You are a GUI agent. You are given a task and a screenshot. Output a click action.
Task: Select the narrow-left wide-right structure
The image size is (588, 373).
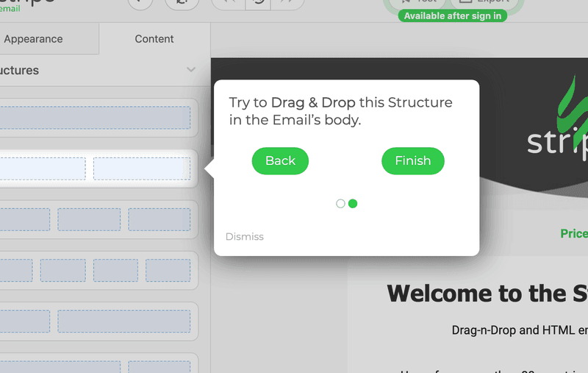point(95,321)
